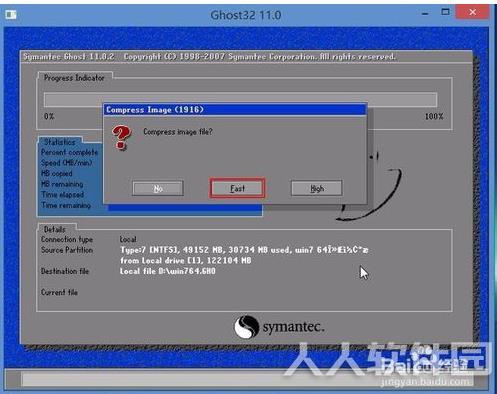
Task: Close the Ghost32 11.0 window
Action: (x=472, y=12)
